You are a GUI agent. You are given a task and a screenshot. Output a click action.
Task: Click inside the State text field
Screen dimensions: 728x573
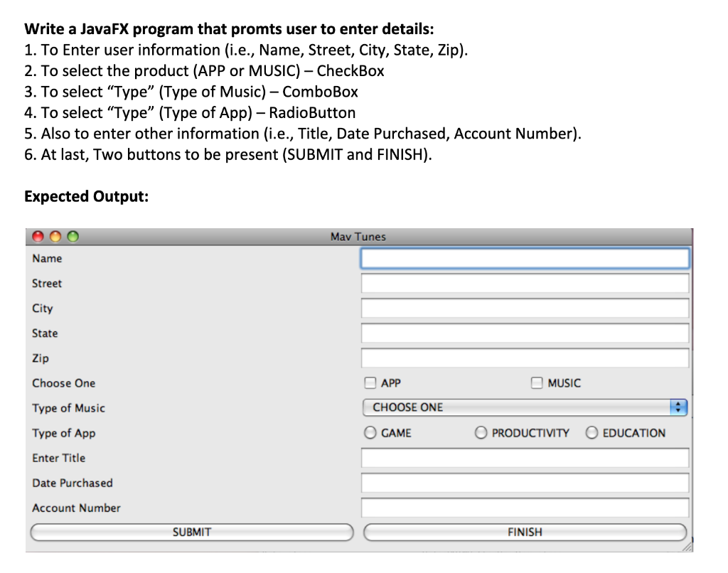pyautogui.click(x=525, y=333)
